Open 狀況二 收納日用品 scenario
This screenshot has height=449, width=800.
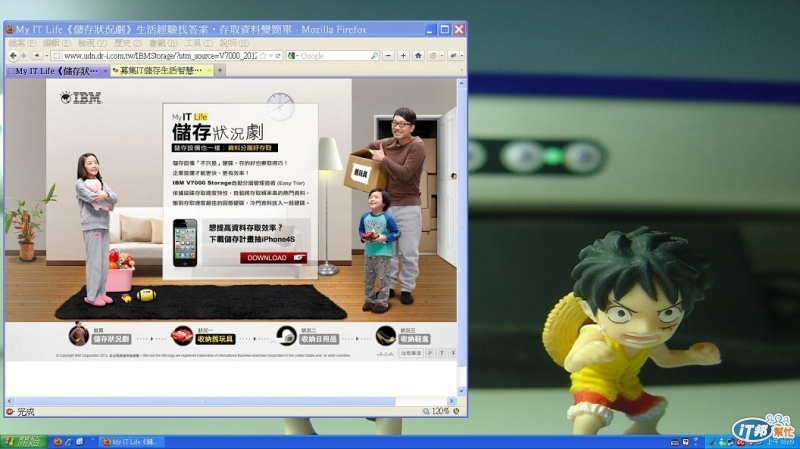(x=319, y=339)
